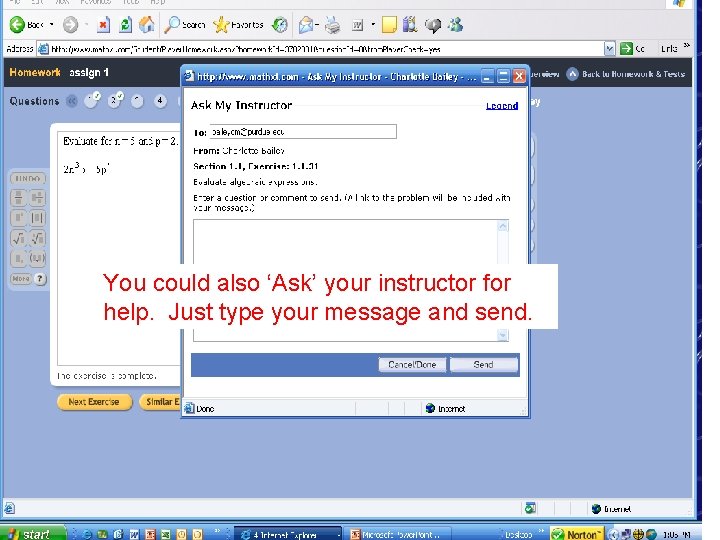Expand the address bar dropdown
The width and height of the screenshot is (720, 540).
pos(609,49)
